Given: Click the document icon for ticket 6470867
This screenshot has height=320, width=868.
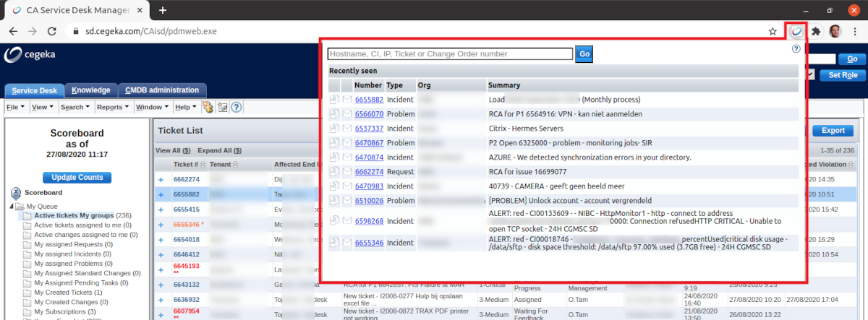Looking at the screenshot, I should pos(334,143).
